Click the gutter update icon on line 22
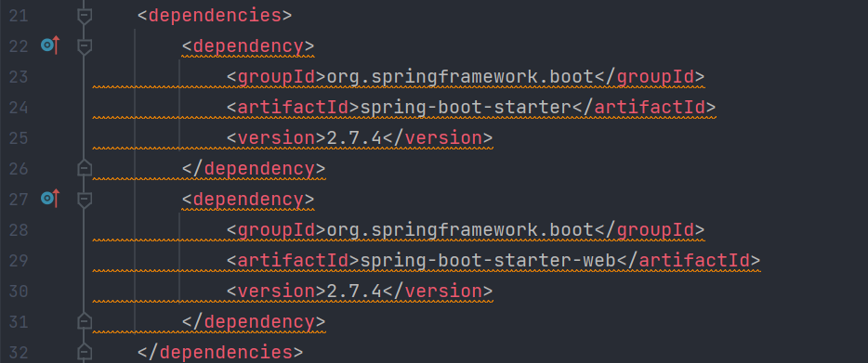Image resolution: width=868 pixels, height=363 pixels. point(50,45)
